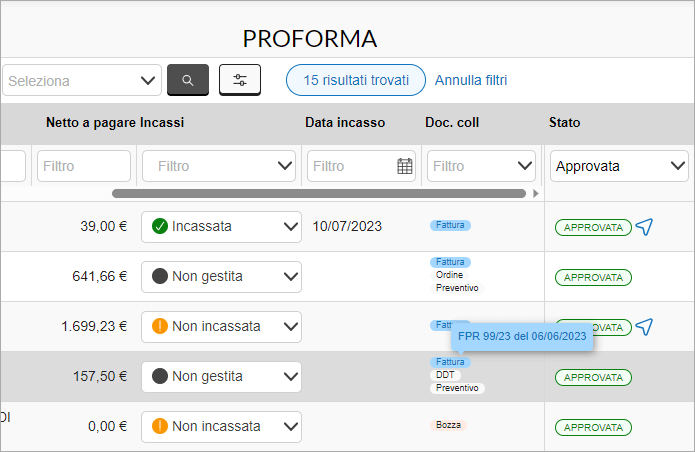Open the Doc. coll filter dropdown
The height and width of the screenshot is (452, 695).
481,166
